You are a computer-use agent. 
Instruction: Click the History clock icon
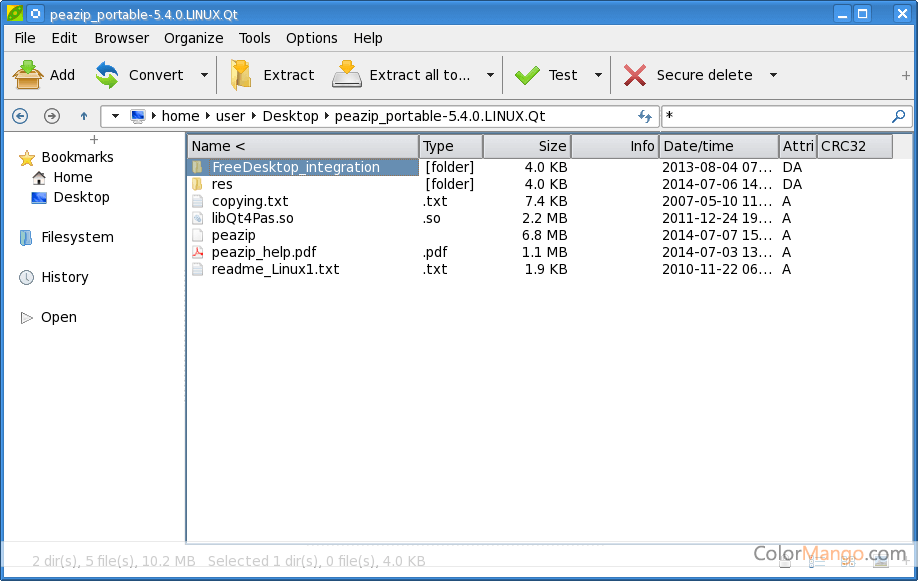26,277
